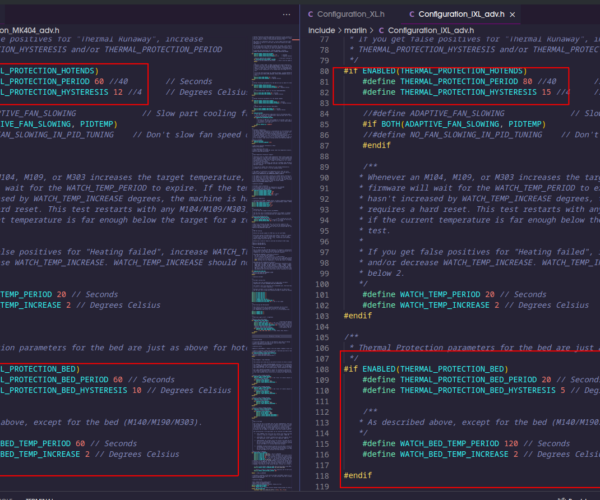Open the 'marlin' breadcrumb folder
The width and height of the screenshot is (600, 500).
click(x=355, y=30)
